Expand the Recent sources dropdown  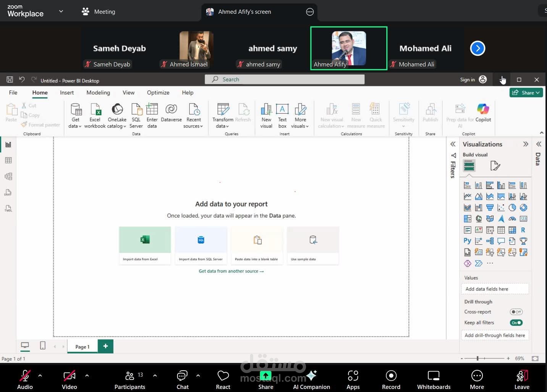[194, 116]
